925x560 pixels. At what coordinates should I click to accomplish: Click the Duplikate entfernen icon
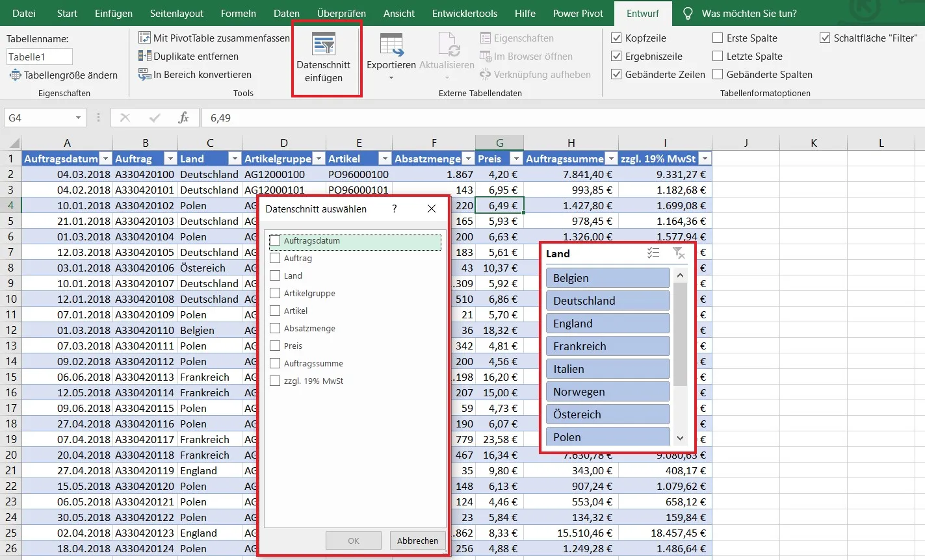coord(145,57)
